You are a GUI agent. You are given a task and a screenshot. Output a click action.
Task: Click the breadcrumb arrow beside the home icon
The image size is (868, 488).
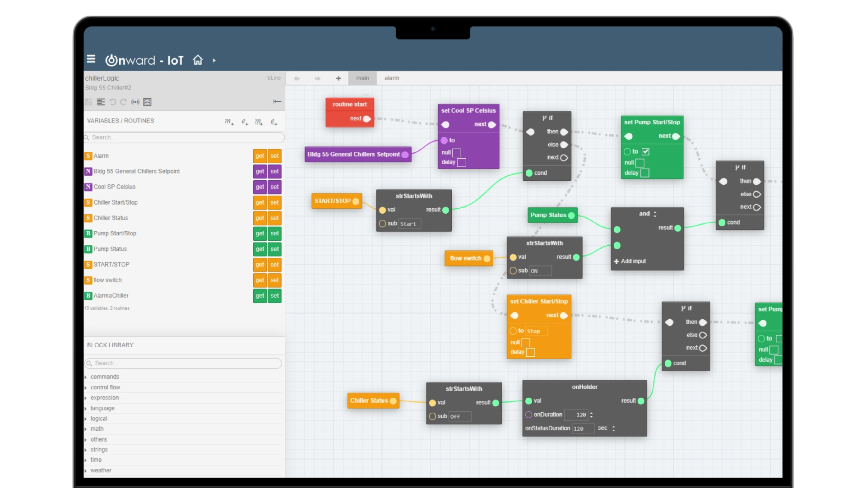pyautogui.click(x=214, y=61)
